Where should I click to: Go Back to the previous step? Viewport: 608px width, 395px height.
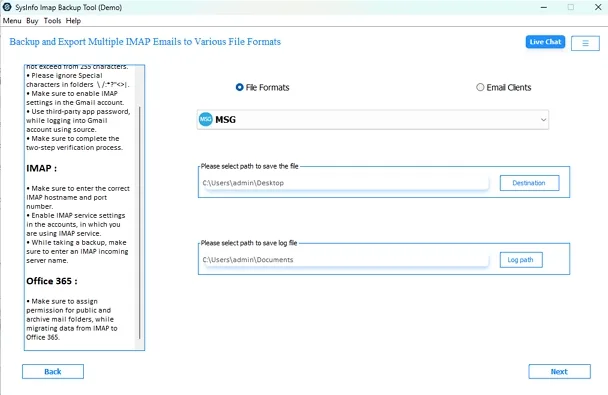[53, 371]
